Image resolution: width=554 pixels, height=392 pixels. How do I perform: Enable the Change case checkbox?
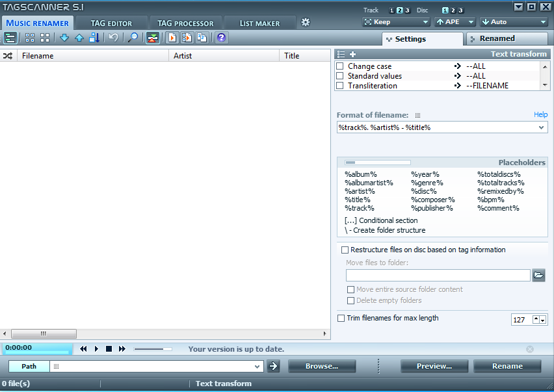340,66
